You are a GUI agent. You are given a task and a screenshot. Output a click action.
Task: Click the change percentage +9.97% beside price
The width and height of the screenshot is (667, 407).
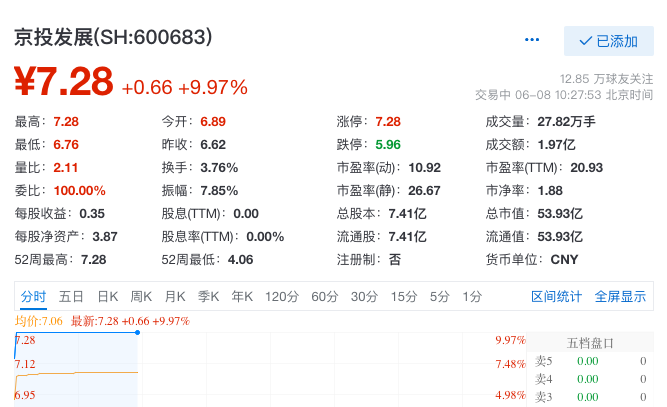(x=213, y=88)
